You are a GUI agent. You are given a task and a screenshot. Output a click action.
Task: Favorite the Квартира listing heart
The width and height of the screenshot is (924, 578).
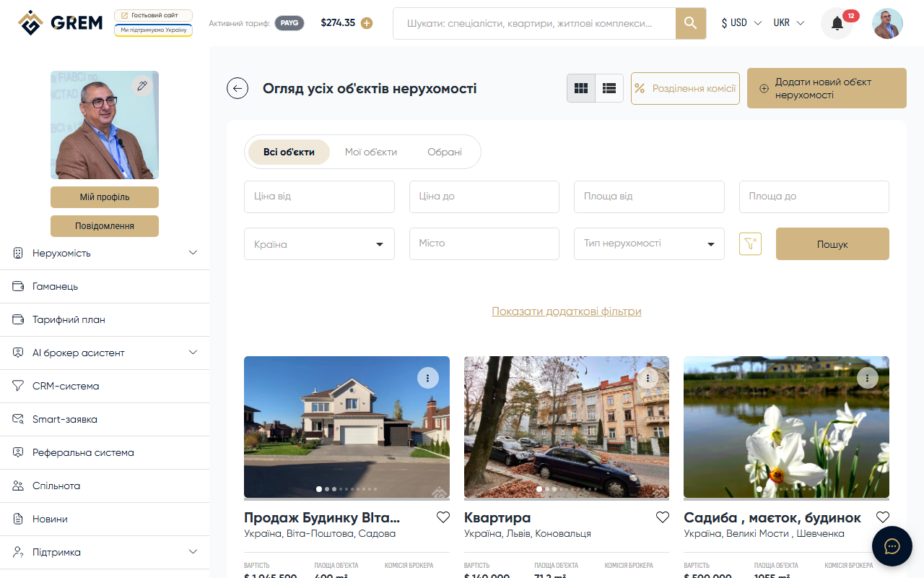click(x=663, y=517)
